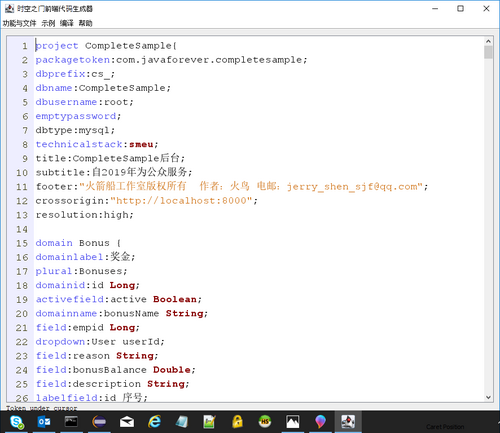Open the white envelope mail taskbar icon
500x433 pixels.
[127, 422]
